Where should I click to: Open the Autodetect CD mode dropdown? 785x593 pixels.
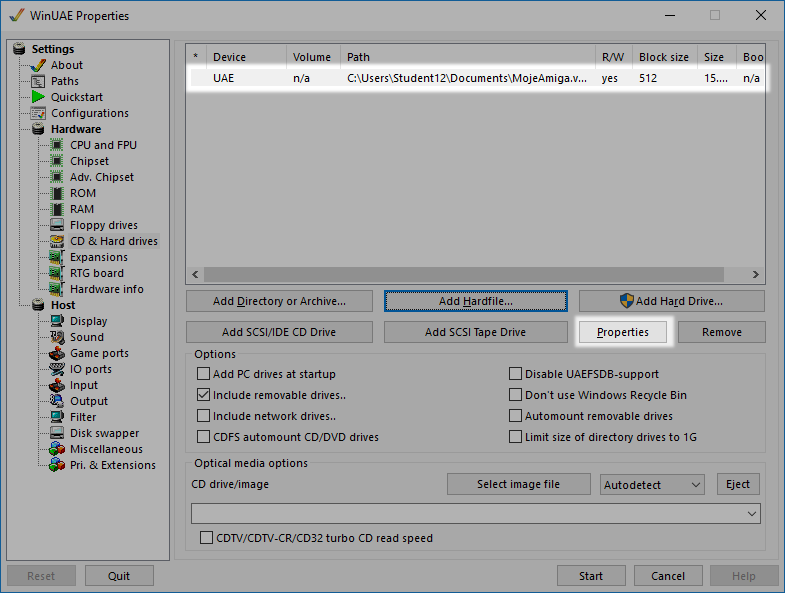(x=653, y=485)
